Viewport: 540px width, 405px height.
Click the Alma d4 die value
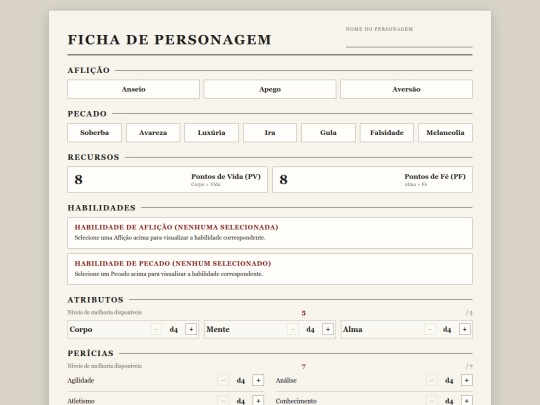pyautogui.click(x=447, y=330)
